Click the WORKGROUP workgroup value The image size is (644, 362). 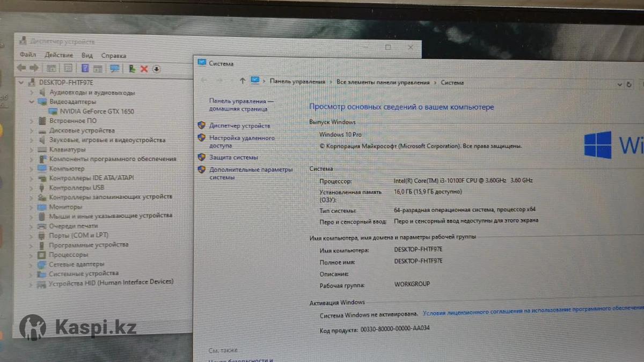pos(412,284)
